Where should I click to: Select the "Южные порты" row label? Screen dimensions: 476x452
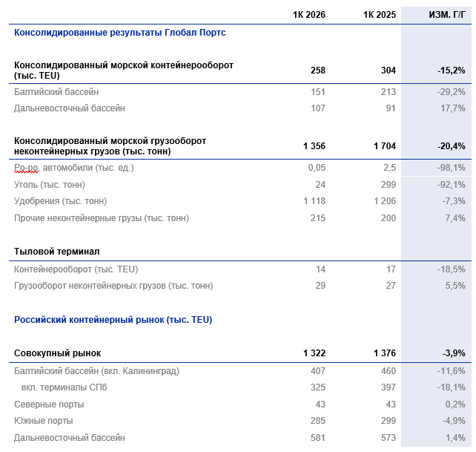point(43,421)
